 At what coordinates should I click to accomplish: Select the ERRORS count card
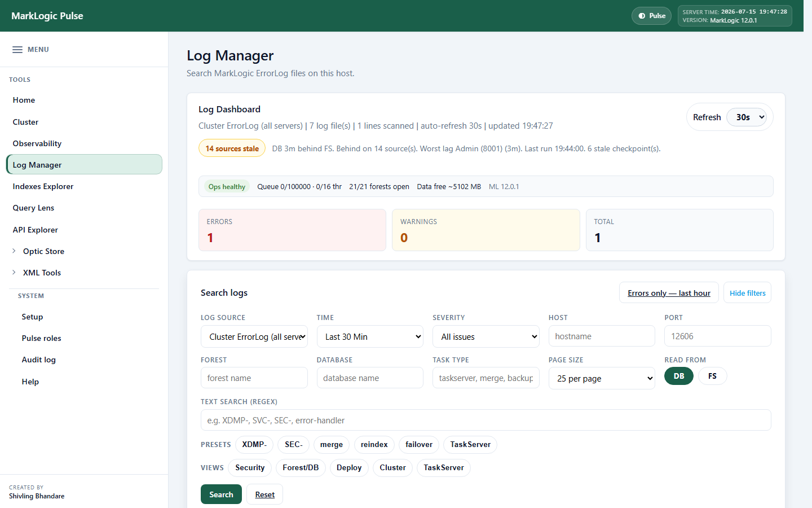pyautogui.click(x=292, y=230)
